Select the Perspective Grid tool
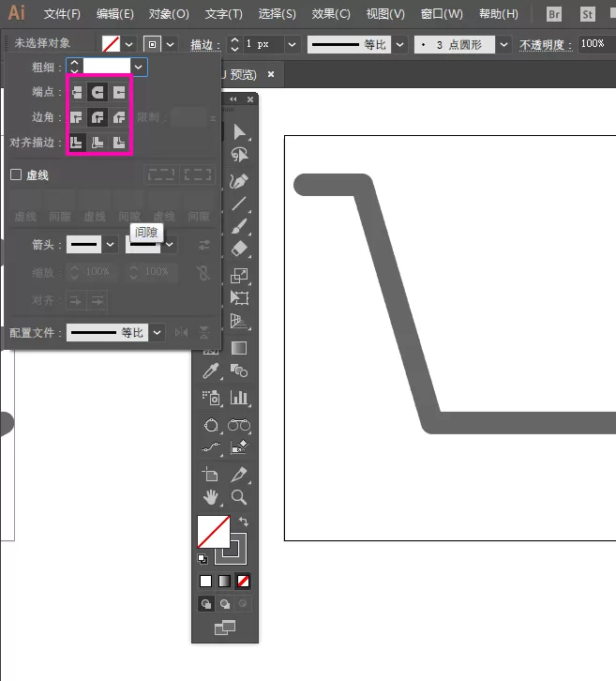616x681 pixels. (239, 321)
